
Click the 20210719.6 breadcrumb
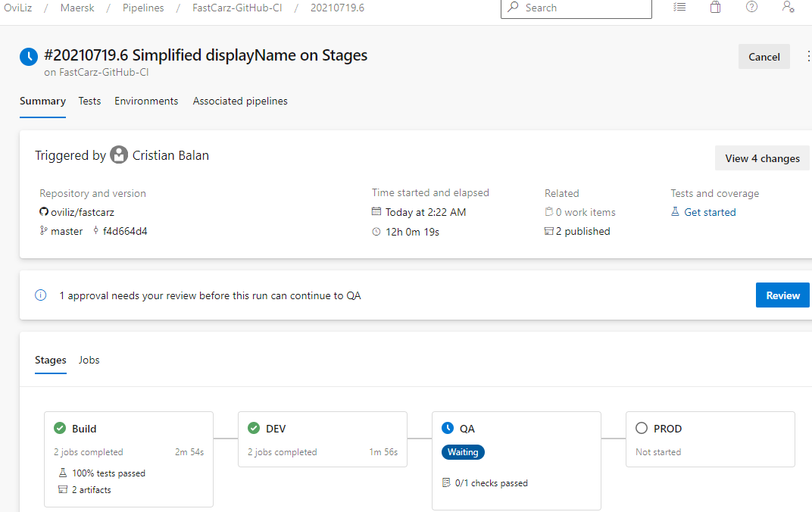pyautogui.click(x=337, y=8)
